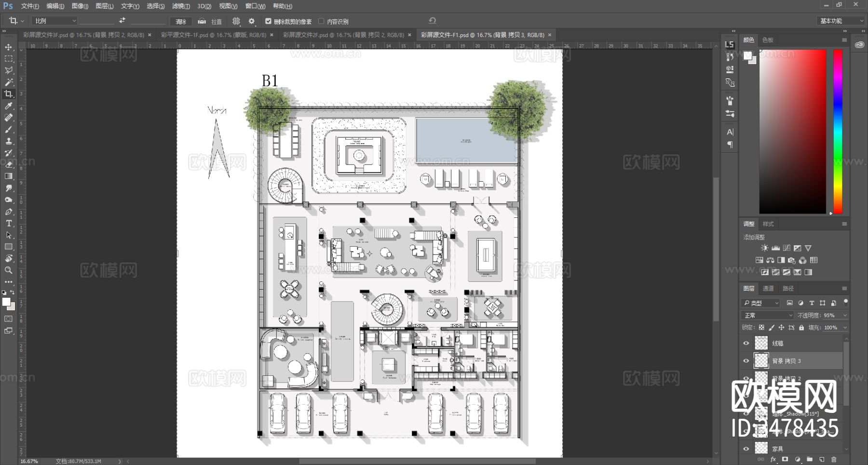The width and height of the screenshot is (868, 465).
Task: Pick the Eyedropper tool
Action: coord(9,106)
